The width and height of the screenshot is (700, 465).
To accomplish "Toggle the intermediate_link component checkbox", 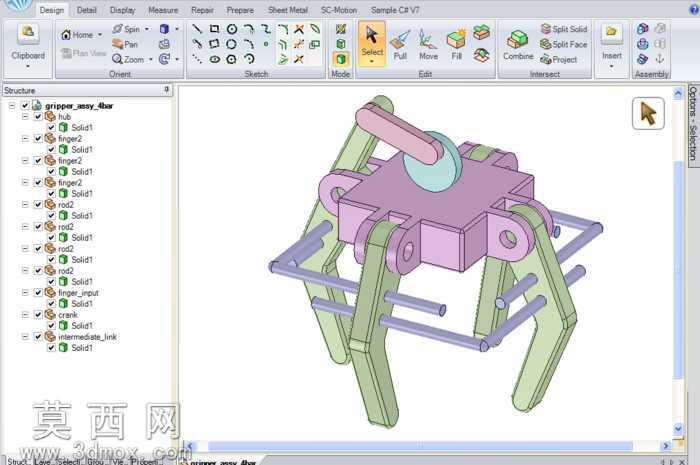I will coord(38,337).
